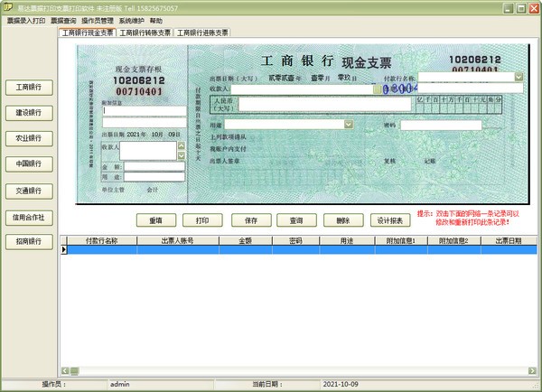This screenshot has width=542, height=392.
Task: Focus the 密码 input field
Action: (x=441, y=126)
